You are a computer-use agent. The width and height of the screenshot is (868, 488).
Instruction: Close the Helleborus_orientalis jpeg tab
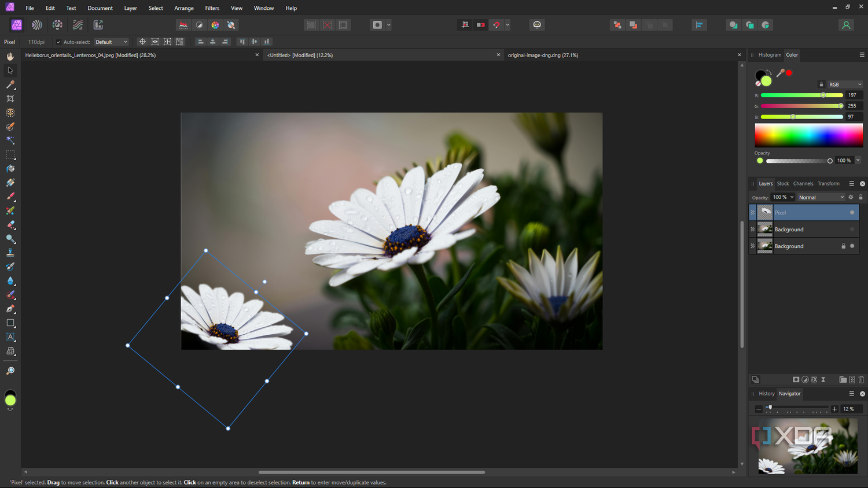257,55
